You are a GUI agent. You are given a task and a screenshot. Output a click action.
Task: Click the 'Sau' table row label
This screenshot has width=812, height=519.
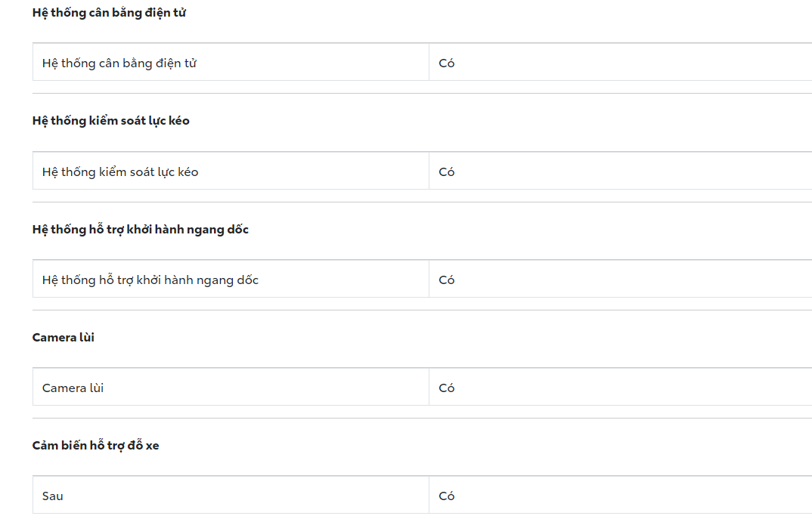53,496
